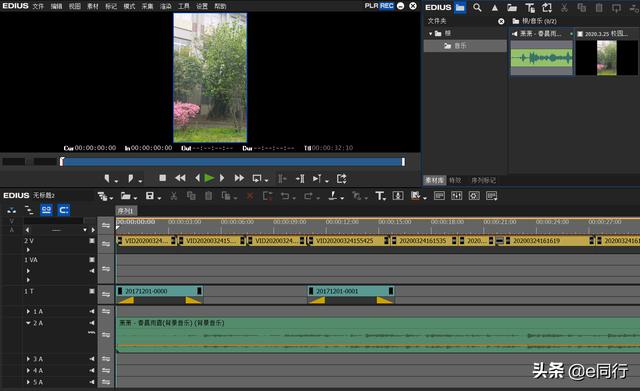The image size is (640, 391).
Task: Mute the audio speaker on track 1 A
Action: pyautogui.click(x=92, y=311)
